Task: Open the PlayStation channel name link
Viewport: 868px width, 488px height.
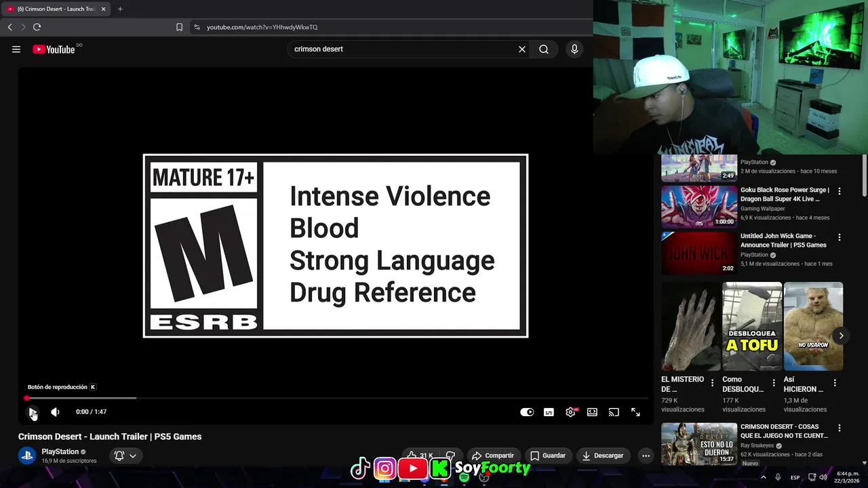Action: coord(60,451)
